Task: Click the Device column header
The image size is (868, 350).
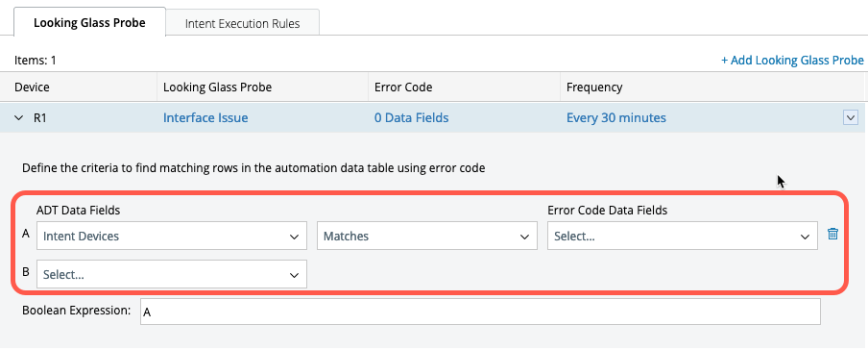Action: 32,87
